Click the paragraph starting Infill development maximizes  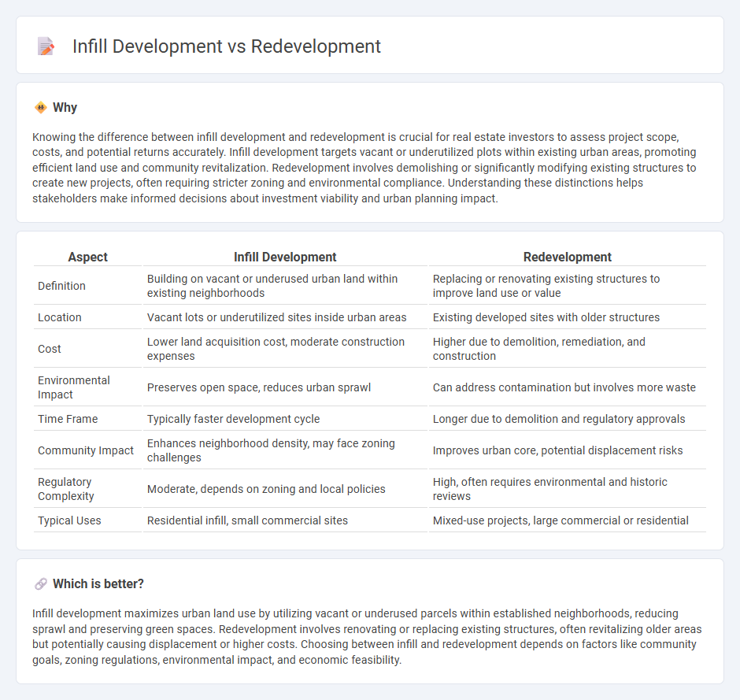pyautogui.click(x=367, y=636)
